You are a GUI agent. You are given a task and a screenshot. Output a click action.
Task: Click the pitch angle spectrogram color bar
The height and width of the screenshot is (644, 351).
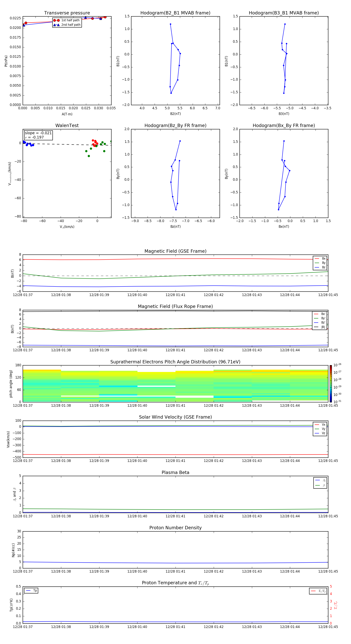(x=331, y=383)
